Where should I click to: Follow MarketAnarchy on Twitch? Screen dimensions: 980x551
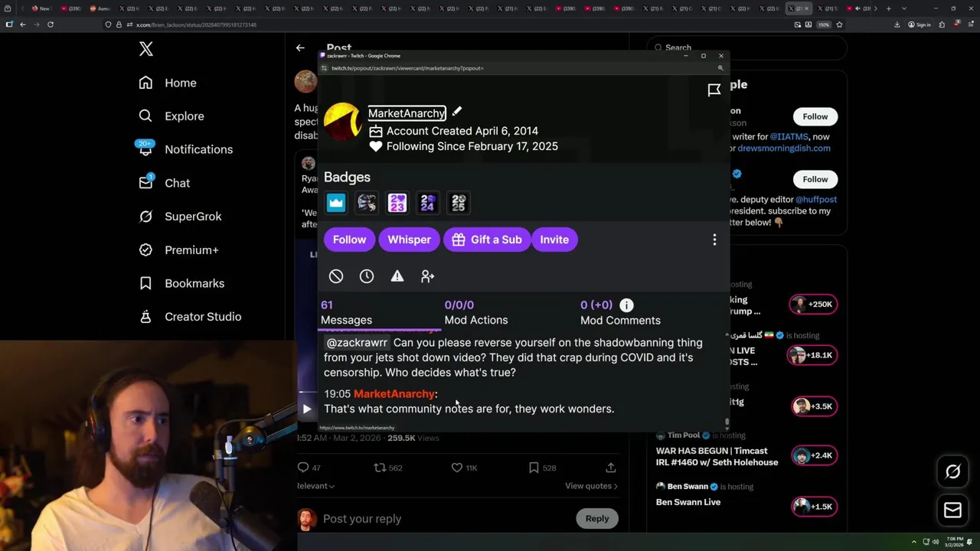pos(349,240)
